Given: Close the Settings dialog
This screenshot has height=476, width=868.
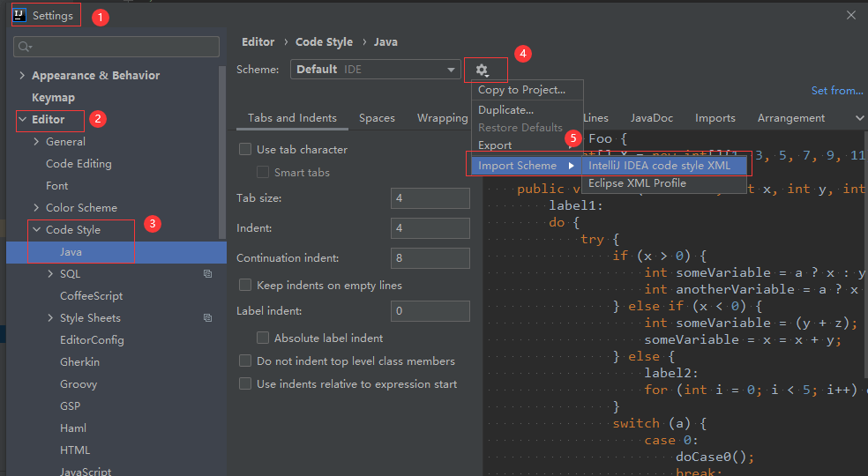Looking at the screenshot, I should (851, 15).
